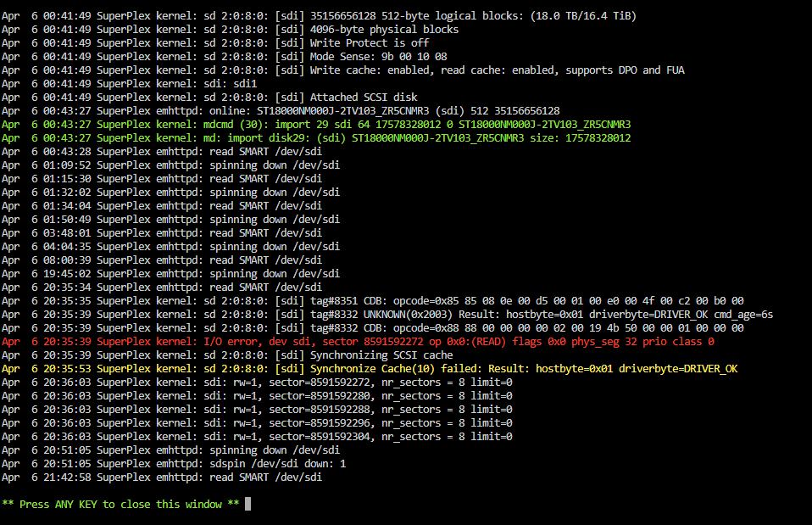Select the 01:15:30 read SMART line

162,178
